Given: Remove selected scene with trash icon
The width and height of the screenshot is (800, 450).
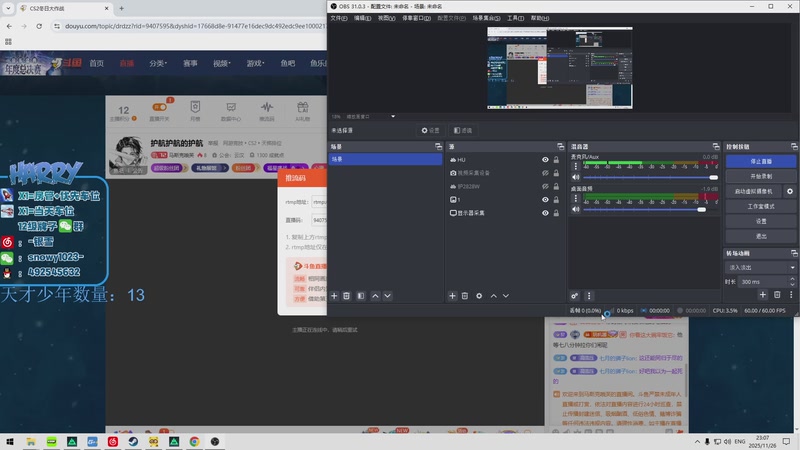Looking at the screenshot, I should (346, 296).
